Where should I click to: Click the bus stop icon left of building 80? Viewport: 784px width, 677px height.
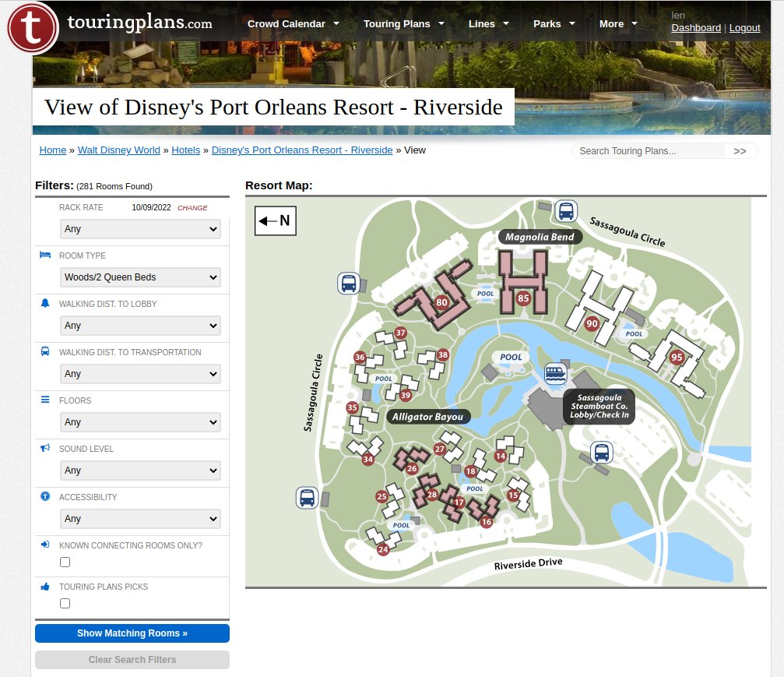[349, 284]
